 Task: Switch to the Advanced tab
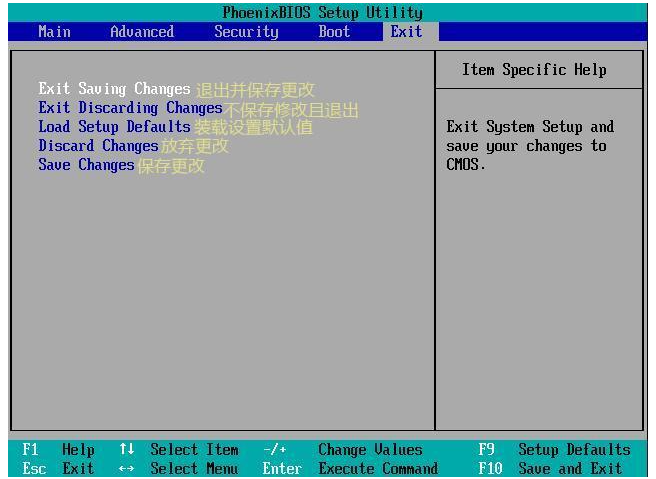141,32
